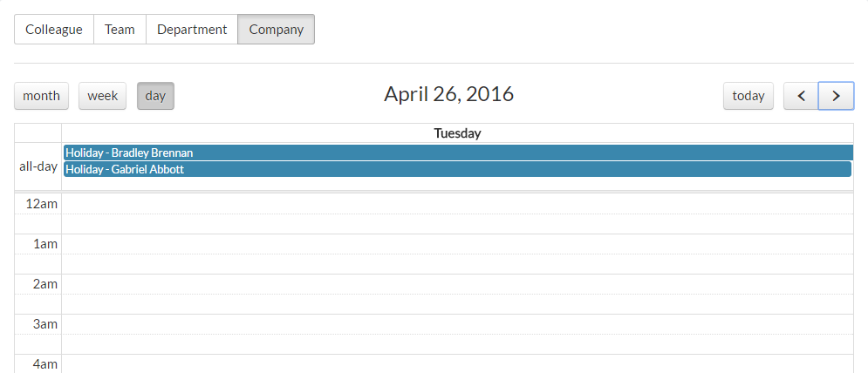The height and width of the screenshot is (373, 868).
Task: Click the 4am time slot row
Action: (x=457, y=363)
